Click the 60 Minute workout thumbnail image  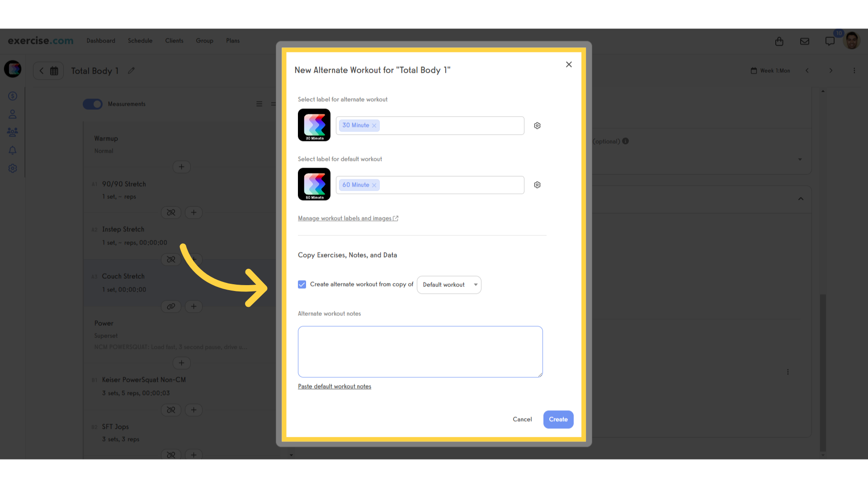[x=314, y=184]
